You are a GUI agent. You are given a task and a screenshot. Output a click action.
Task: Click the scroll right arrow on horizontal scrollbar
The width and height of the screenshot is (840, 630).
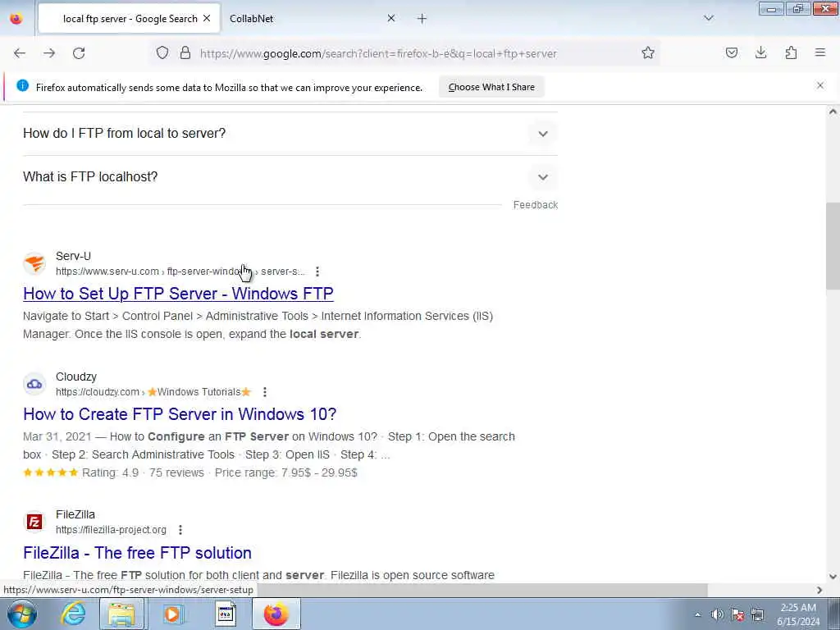click(819, 590)
